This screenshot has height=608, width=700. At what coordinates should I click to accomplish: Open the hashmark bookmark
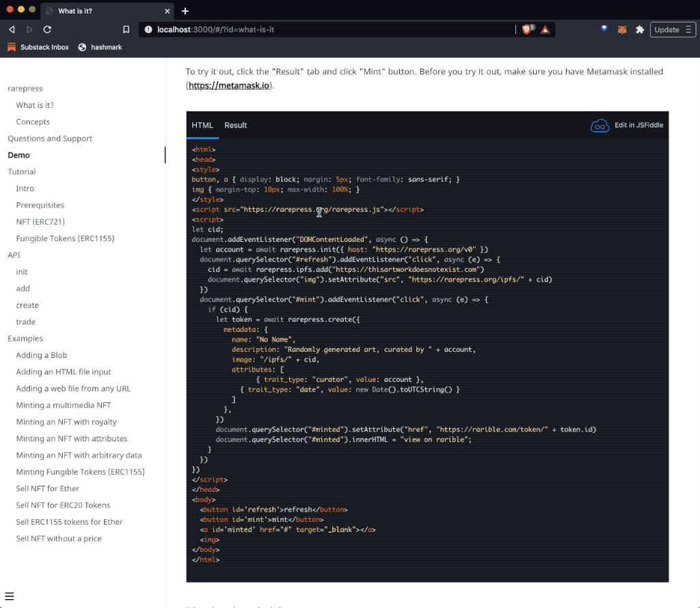pos(100,47)
